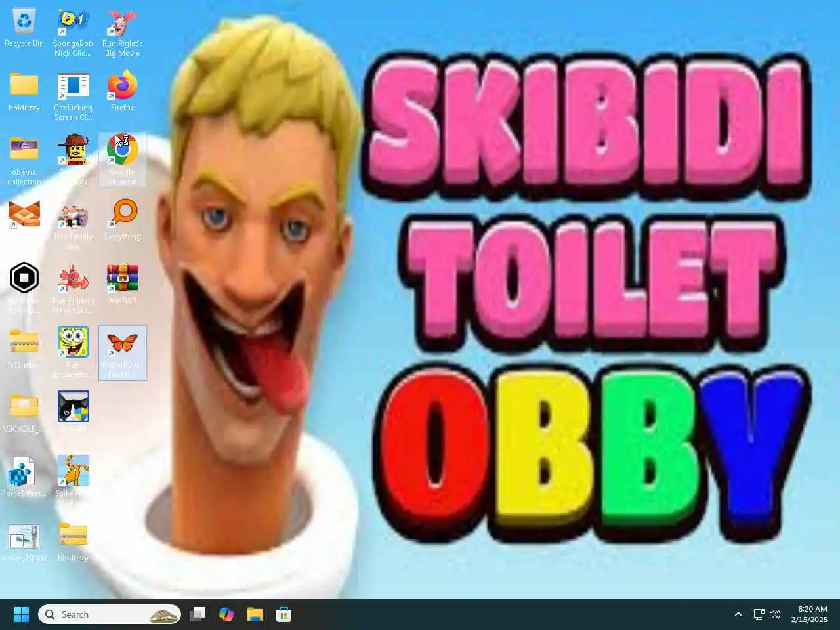This screenshot has width=840, height=630.
Task: Launch Firefox from desktop
Action: click(x=122, y=92)
